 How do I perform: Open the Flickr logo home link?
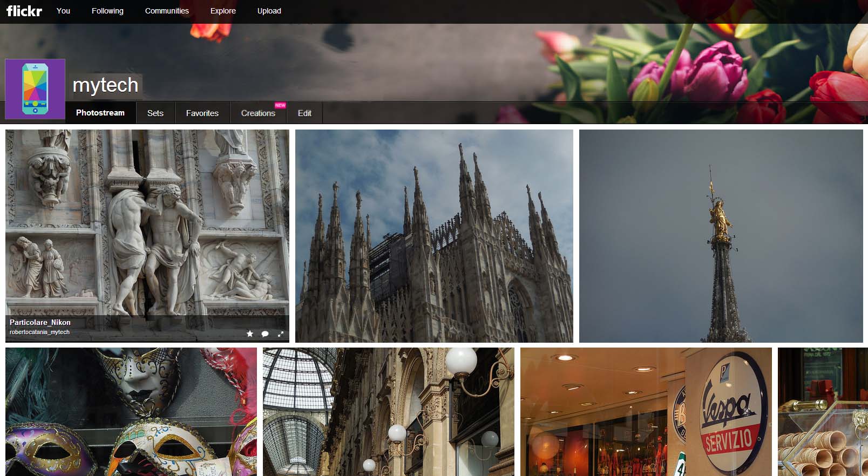24,11
